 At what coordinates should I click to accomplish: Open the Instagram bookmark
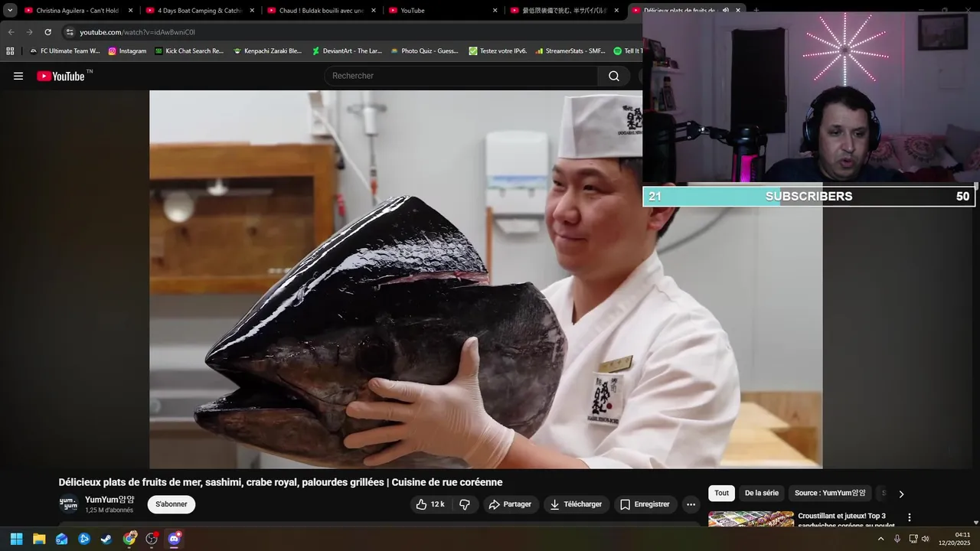click(127, 51)
